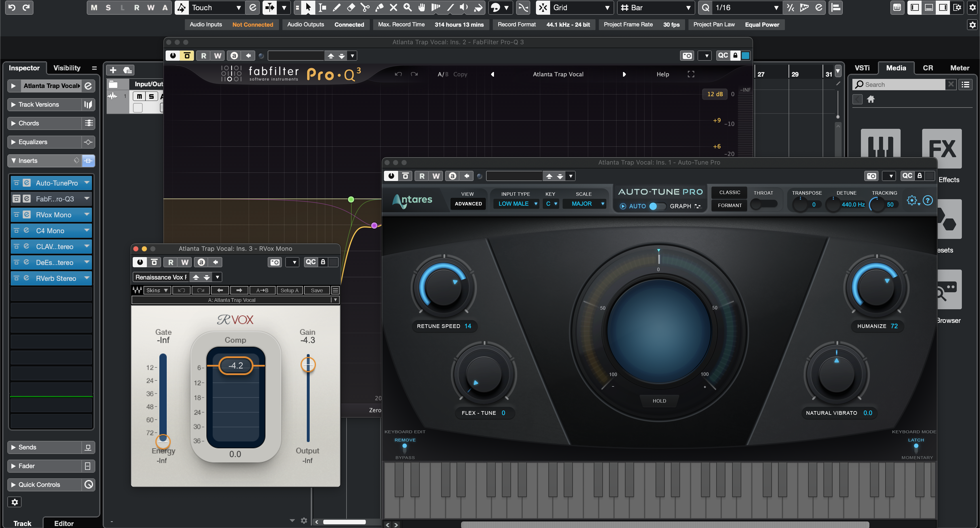Click the RVox snapshot camera icon
The width and height of the screenshot is (980, 528).
pyautogui.click(x=275, y=262)
